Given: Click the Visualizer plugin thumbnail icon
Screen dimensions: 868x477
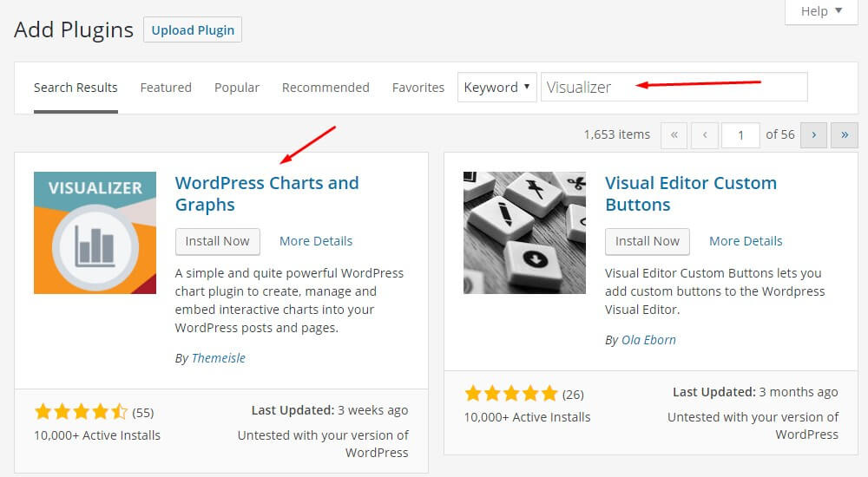Looking at the screenshot, I should 95,232.
